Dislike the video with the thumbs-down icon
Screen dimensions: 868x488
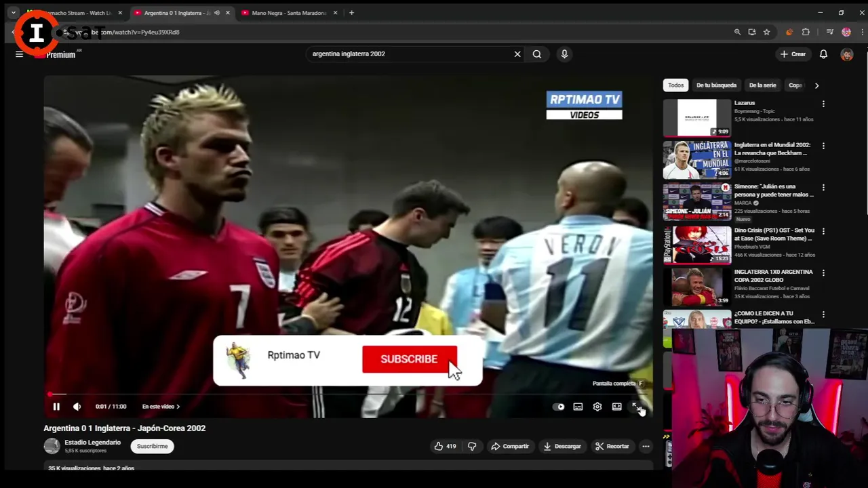pos(472,446)
